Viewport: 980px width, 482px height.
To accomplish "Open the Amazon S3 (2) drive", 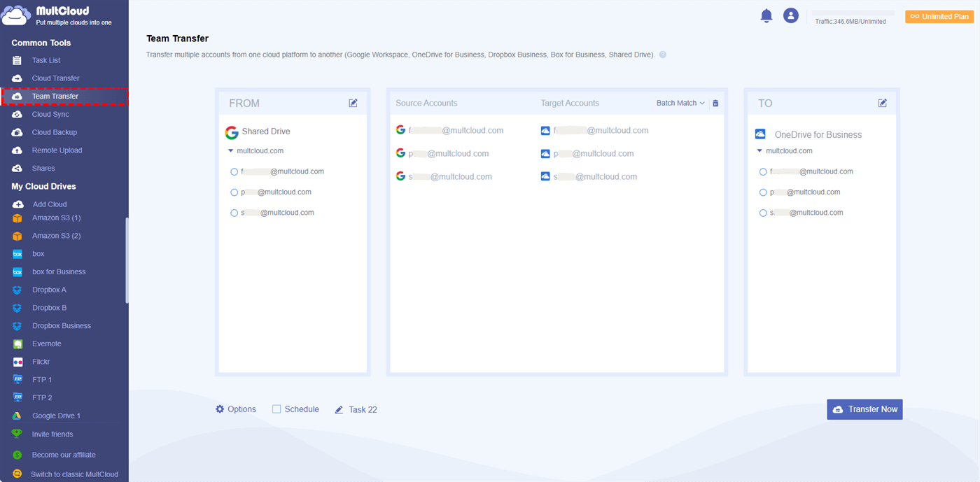I will pos(56,236).
